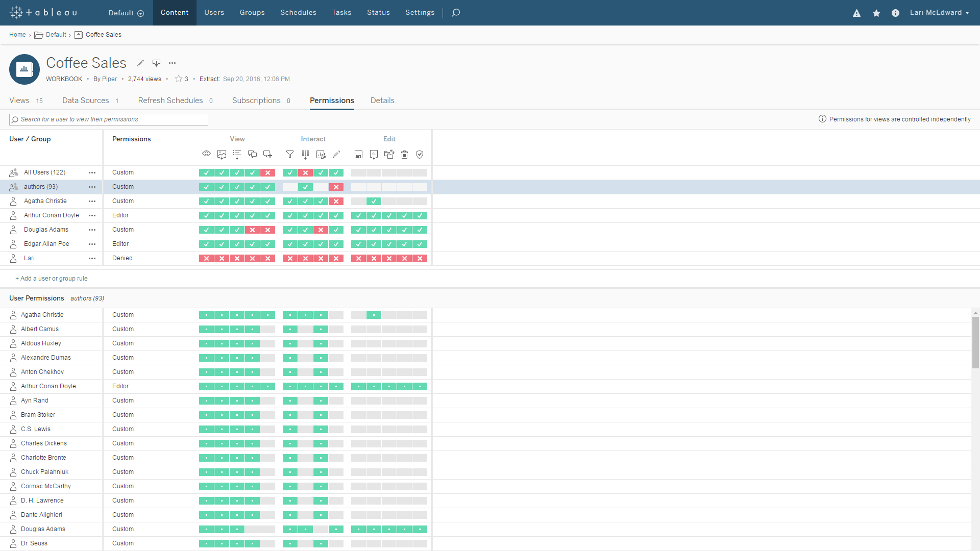This screenshot has height=551, width=980.
Task: Click the Tableau starred favorites icon
Action: point(876,12)
